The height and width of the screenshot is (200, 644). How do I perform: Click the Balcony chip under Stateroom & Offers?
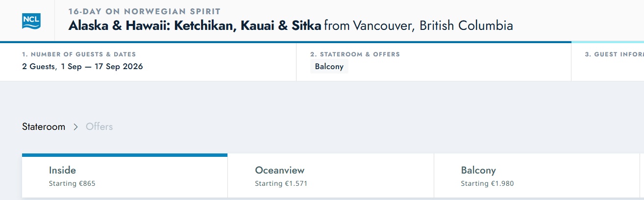pos(329,67)
